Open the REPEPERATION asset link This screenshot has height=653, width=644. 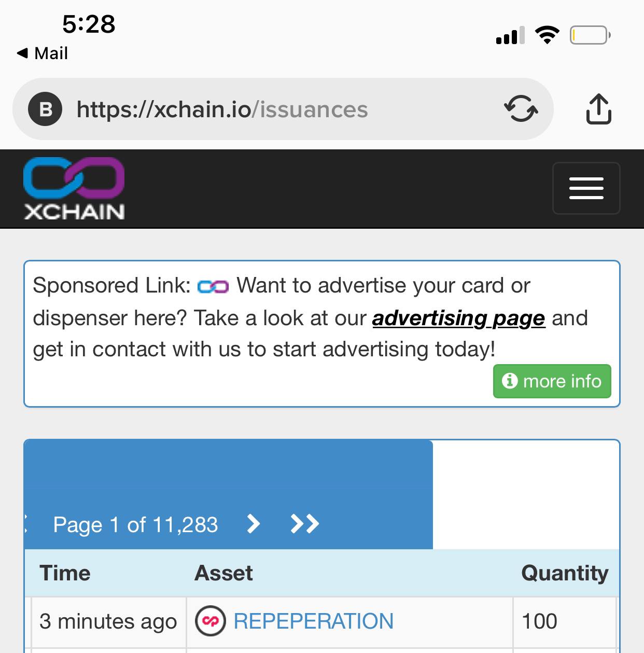click(x=313, y=621)
